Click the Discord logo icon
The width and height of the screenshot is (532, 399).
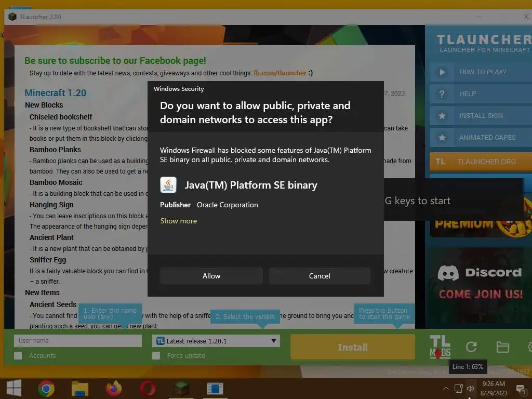tap(448, 273)
